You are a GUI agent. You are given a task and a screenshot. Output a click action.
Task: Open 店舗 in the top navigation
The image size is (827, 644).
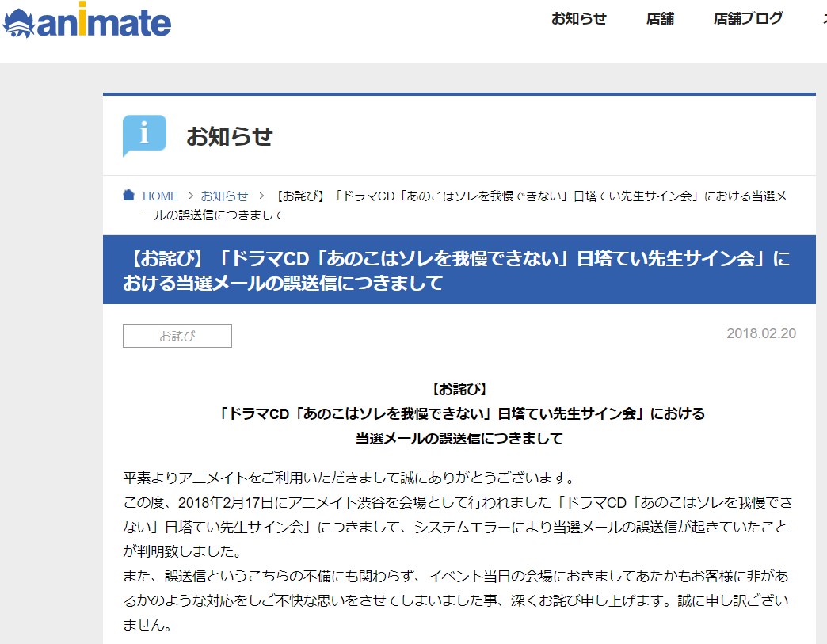coord(660,19)
